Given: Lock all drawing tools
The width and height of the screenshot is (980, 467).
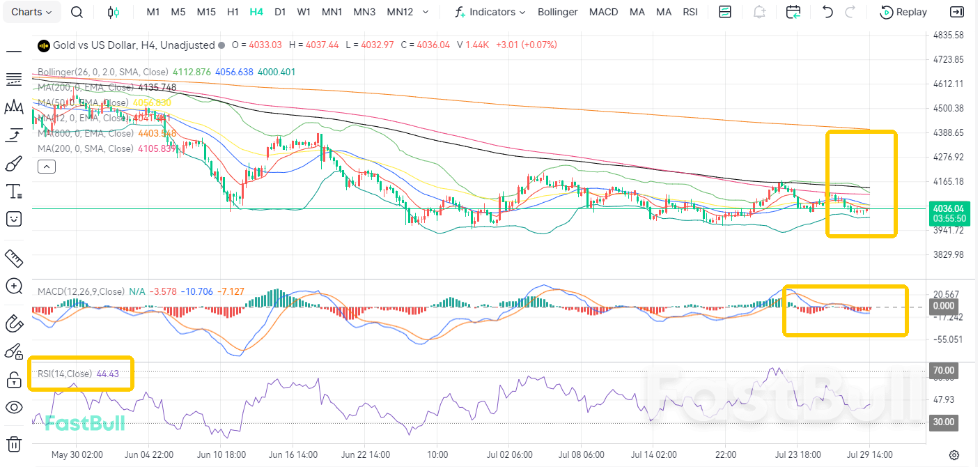Looking at the screenshot, I should tap(13, 379).
